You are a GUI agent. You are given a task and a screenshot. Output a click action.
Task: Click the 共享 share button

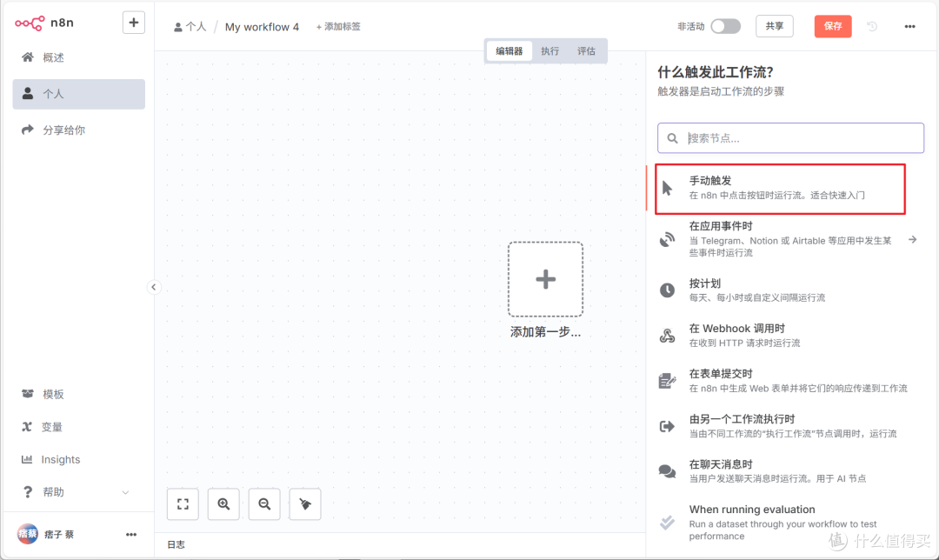(775, 26)
